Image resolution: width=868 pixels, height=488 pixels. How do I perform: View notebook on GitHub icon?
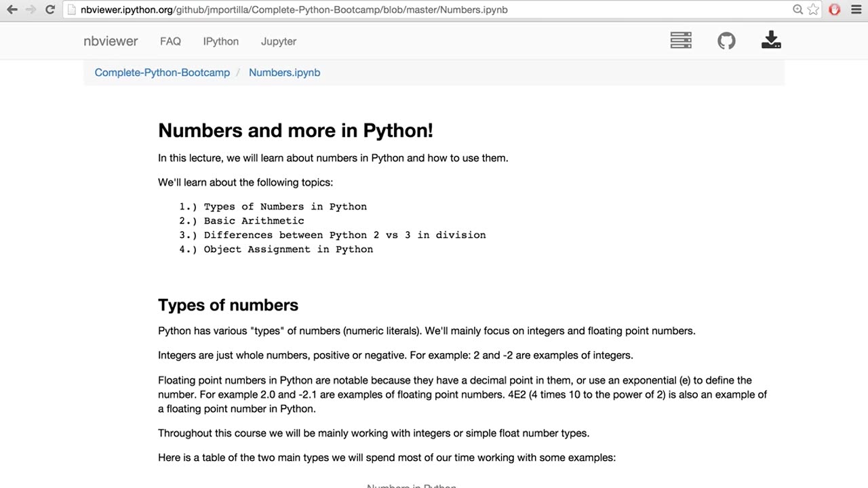click(x=726, y=41)
